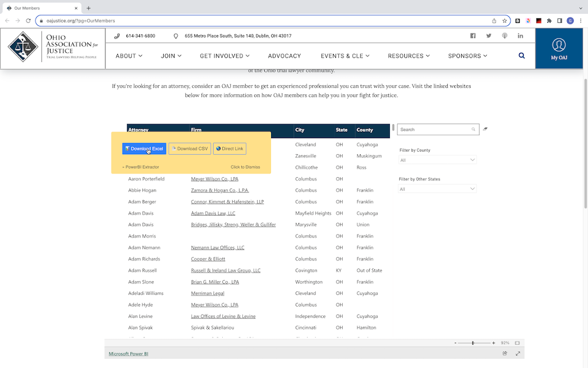The width and height of the screenshot is (588, 368).
Task: Click the Download Excel button
Action: [144, 149]
